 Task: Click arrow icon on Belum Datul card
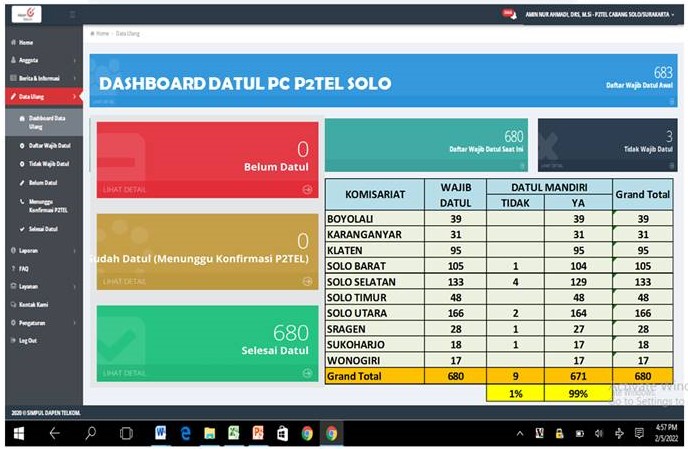click(307, 190)
